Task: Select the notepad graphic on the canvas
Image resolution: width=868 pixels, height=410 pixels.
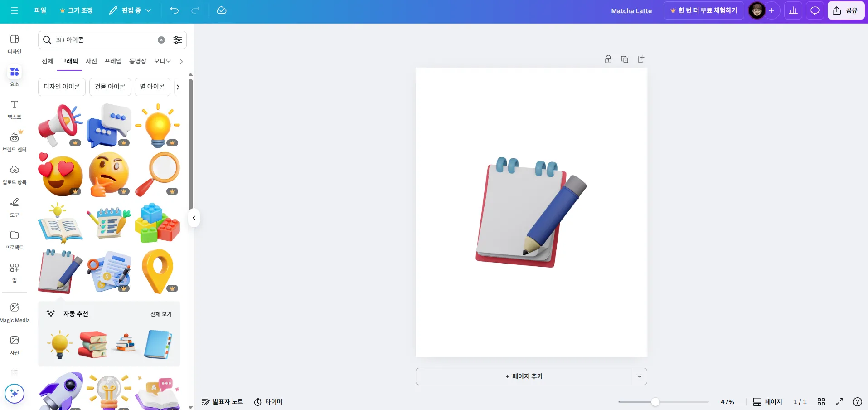Action: (x=531, y=212)
